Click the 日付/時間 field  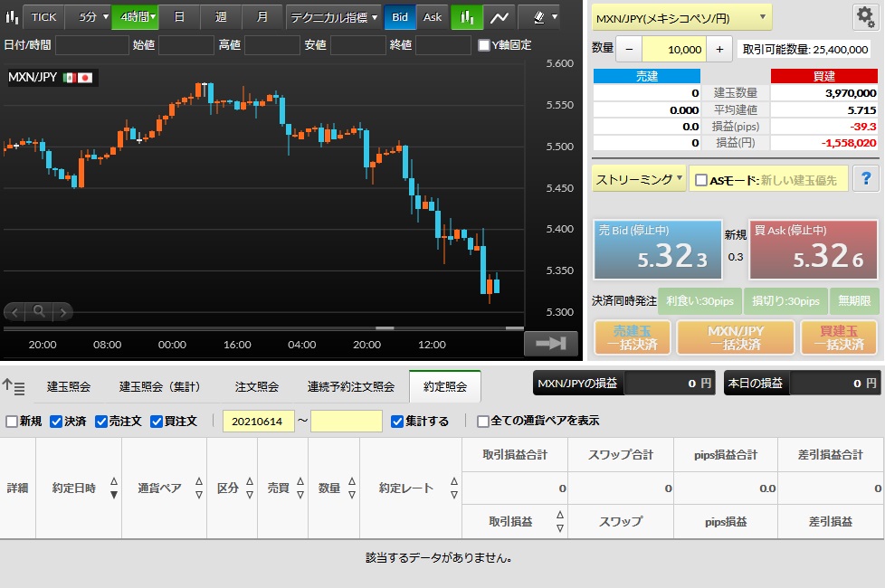[x=92, y=45]
